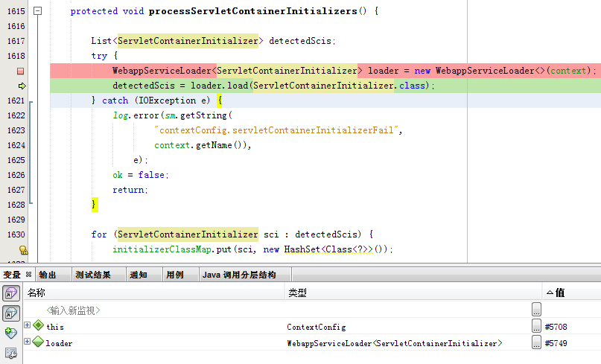
Task: Select the 'loader' variable name
Action: point(59,343)
